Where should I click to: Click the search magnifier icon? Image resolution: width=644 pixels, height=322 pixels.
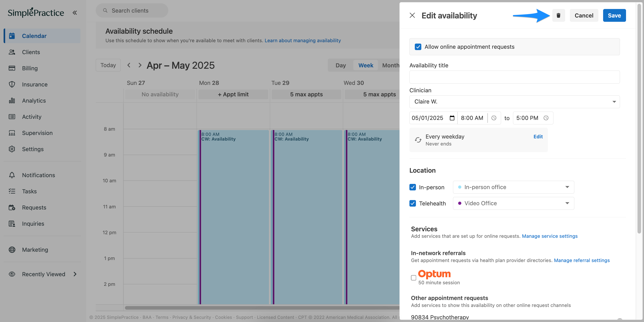coord(105,11)
